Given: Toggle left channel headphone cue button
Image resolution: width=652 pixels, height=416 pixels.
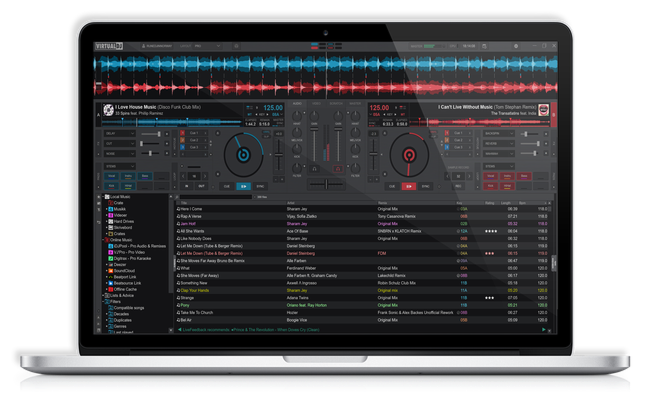Looking at the screenshot, I should coord(314,169).
